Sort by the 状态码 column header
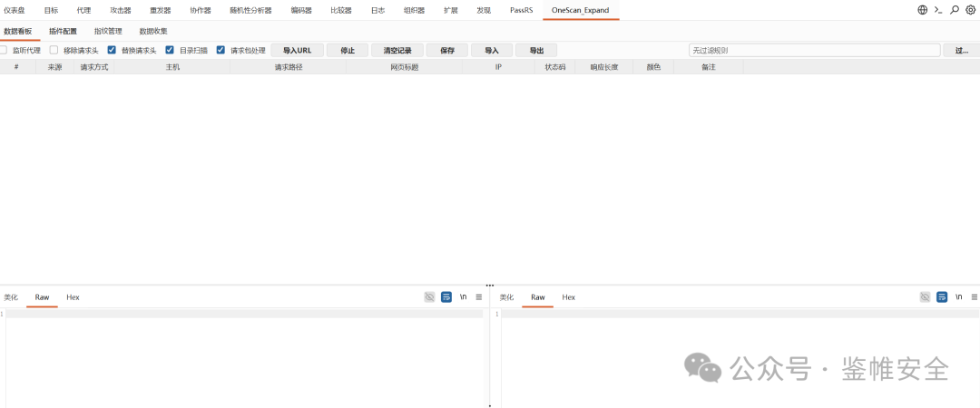 pyautogui.click(x=554, y=67)
